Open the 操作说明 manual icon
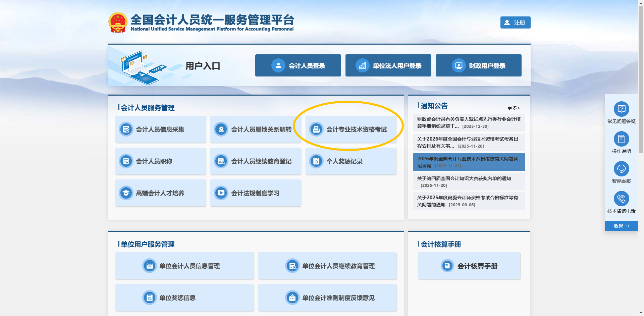The height and width of the screenshot is (316, 644). (621, 139)
